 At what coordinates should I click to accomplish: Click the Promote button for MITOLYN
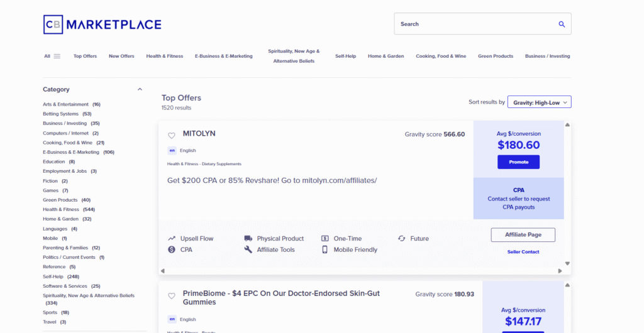tap(518, 162)
